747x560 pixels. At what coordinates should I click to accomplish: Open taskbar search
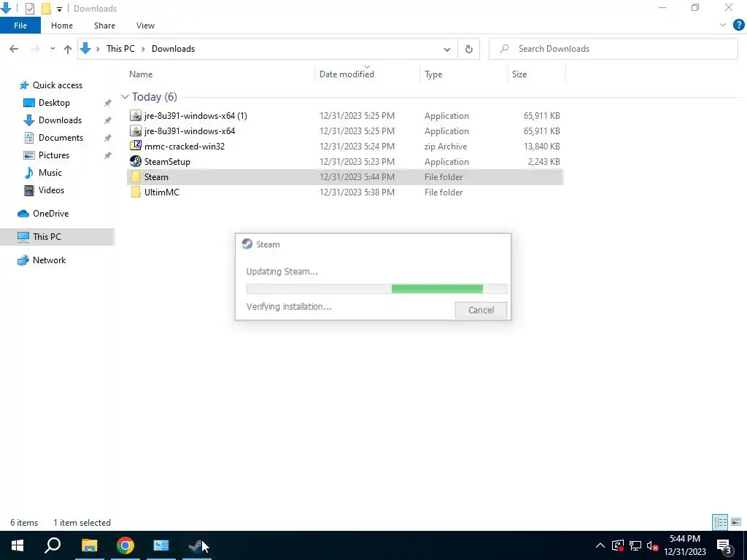pyautogui.click(x=53, y=545)
